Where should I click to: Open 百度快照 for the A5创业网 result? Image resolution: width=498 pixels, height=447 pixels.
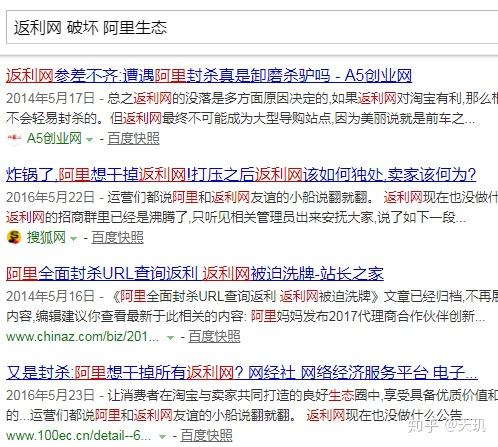coord(133,138)
